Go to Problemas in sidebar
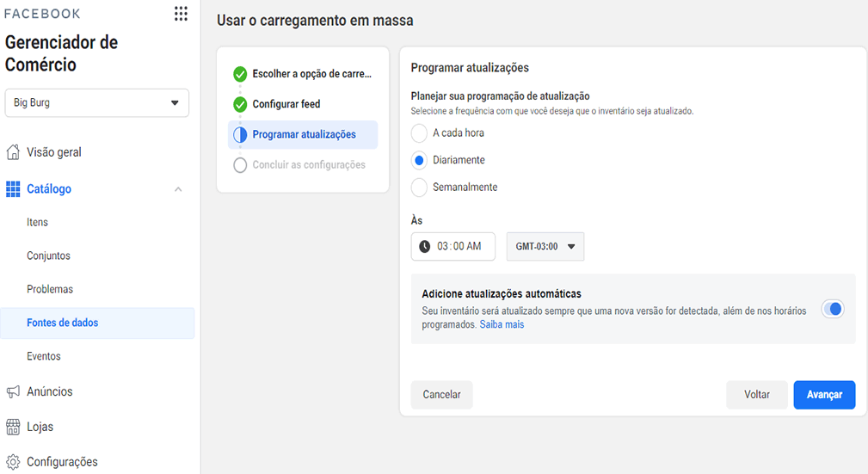The width and height of the screenshot is (868, 474). pos(50,289)
